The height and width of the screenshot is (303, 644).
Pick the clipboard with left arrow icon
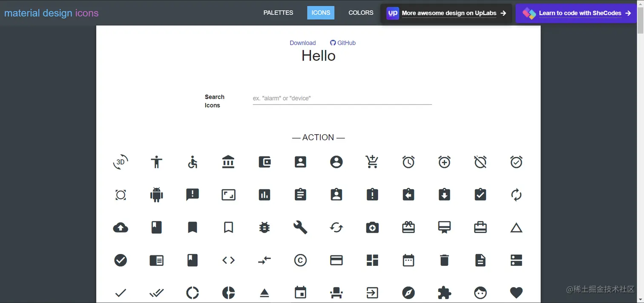coord(408,195)
